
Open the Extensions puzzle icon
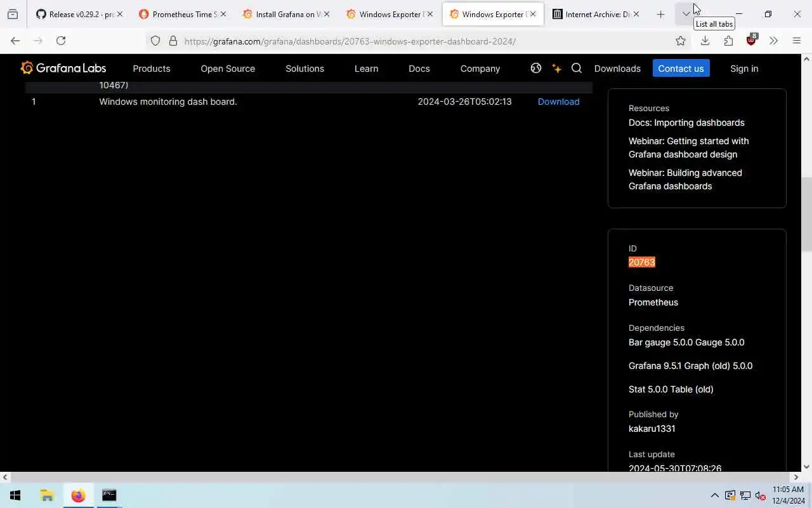[x=728, y=41]
